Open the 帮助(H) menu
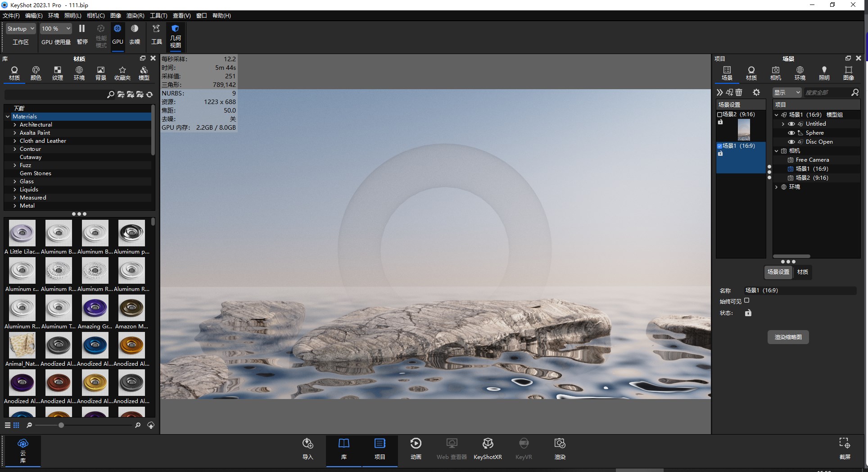 [222, 16]
